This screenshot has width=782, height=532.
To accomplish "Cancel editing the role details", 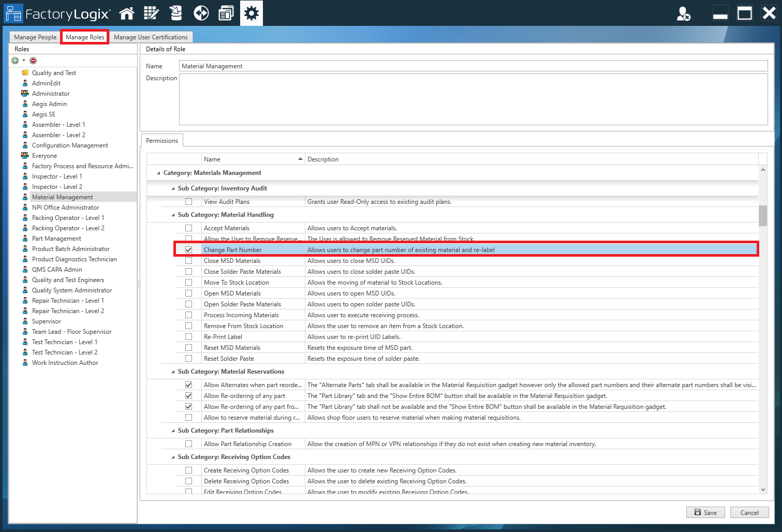I will point(749,512).
